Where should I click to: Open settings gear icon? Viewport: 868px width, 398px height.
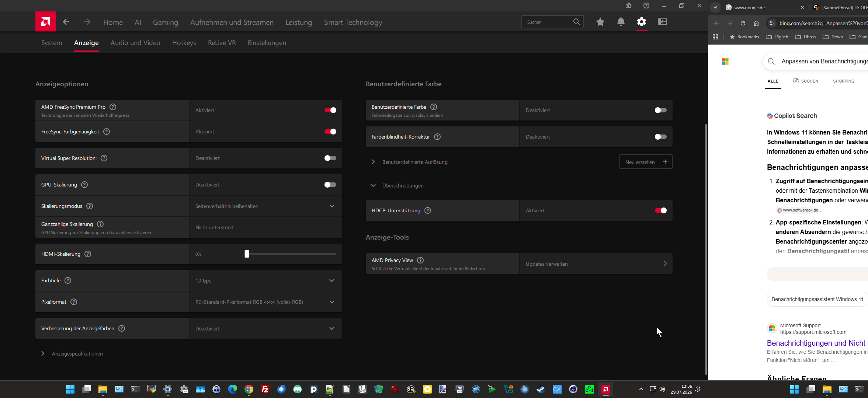click(x=642, y=22)
